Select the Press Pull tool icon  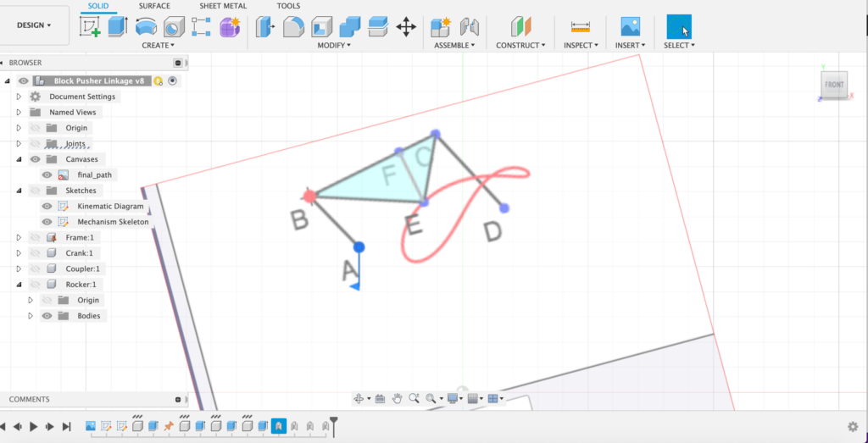(x=266, y=27)
